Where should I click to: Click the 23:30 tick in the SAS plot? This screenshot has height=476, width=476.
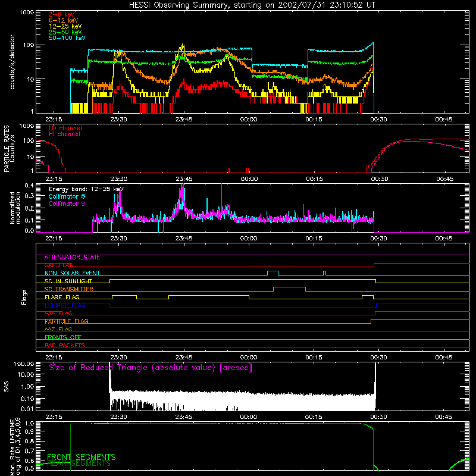(118, 417)
